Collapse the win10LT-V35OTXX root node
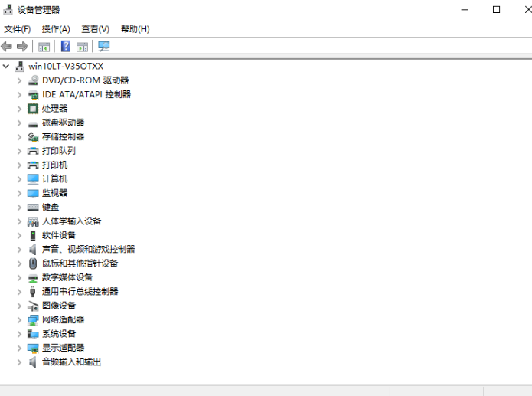Screen dimensions: 532x396 point(6,67)
